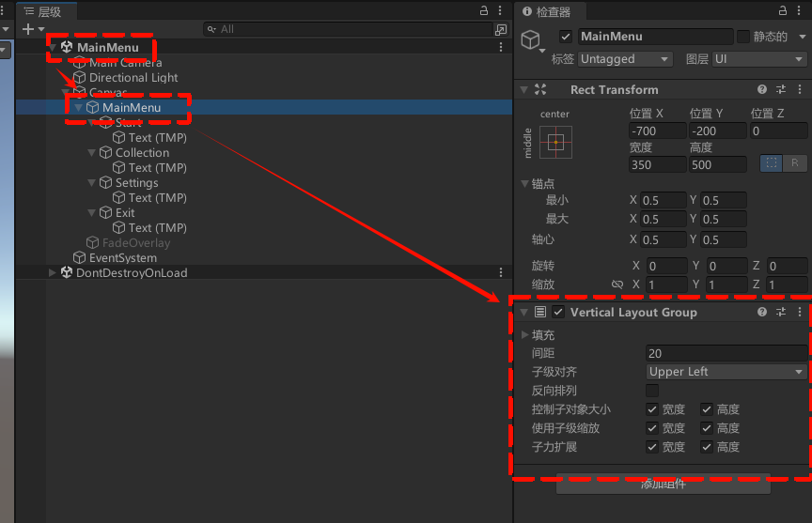Collapse the Anchors (锚点) foldout
Image resolution: width=812 pixels, height=523 pixels.
tap(524, 184)
